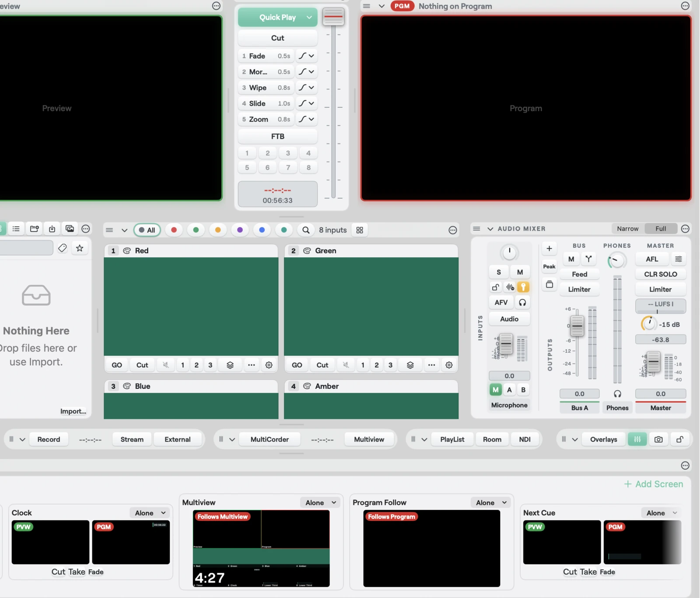Click the waveform icon in Microphone channel

pos(510,287)
